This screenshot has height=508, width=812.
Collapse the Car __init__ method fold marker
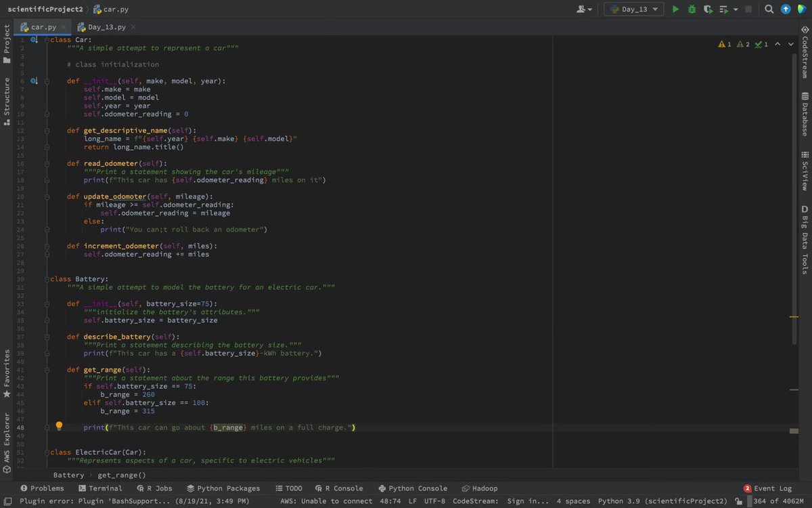[x=47, y=81]
